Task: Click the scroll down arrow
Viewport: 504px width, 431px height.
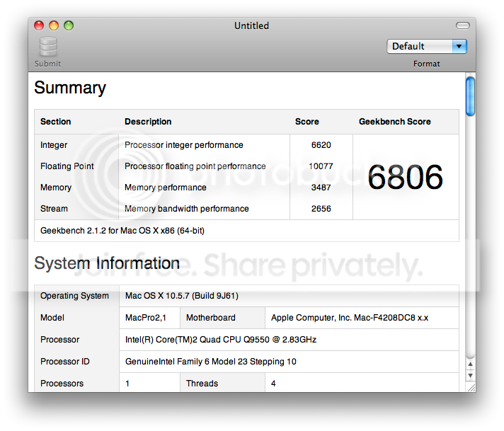Action: 470,375
